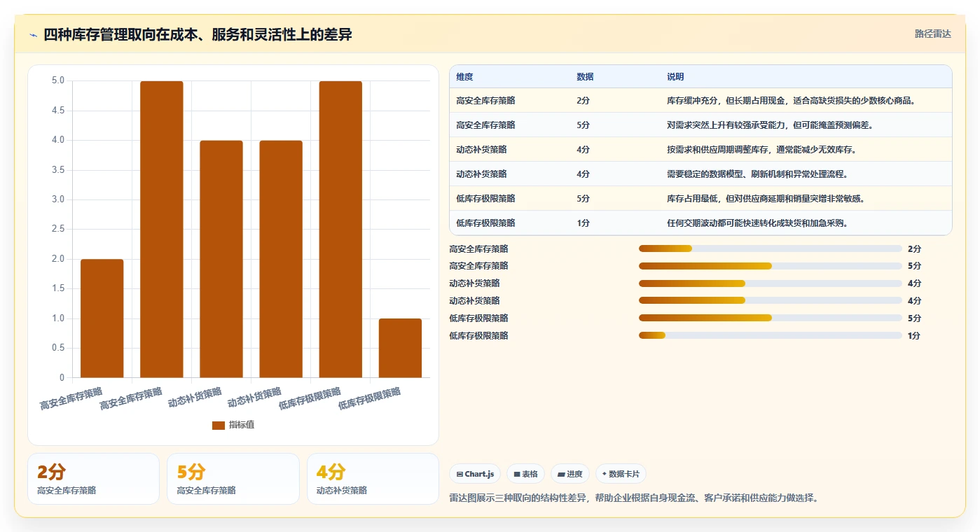This screenshot has width=980, height=532.
Task: Click the 2.5 tick label on the y-axis
Action: coord(57,230)
